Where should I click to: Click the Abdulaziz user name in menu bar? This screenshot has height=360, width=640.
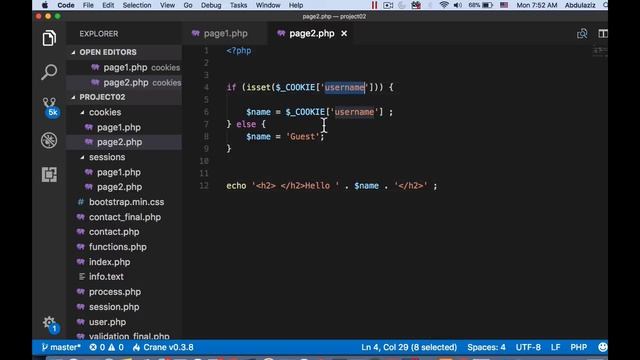(x=580, y=5)
